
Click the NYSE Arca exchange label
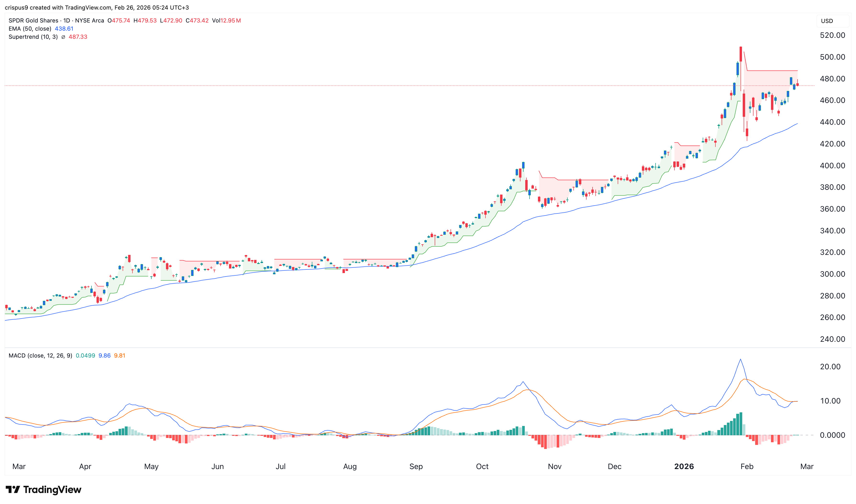[89, 21]
